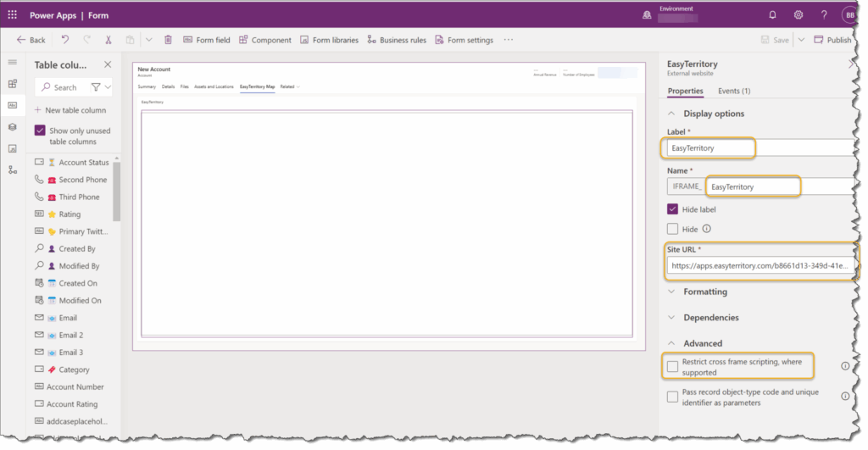This screenshot has height=450, width=868.
Task: Click the Publish button
Action: 833,39
